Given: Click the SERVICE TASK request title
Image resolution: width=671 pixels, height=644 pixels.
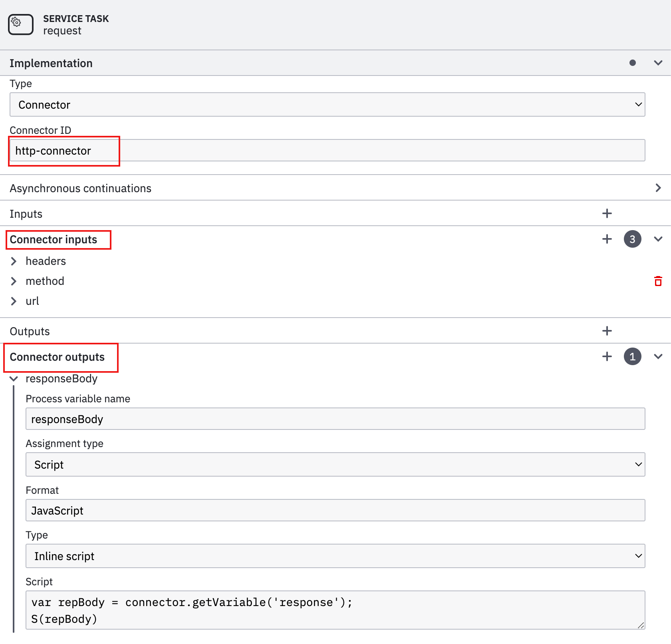Looking at the screenshot, I should (76, 25).
